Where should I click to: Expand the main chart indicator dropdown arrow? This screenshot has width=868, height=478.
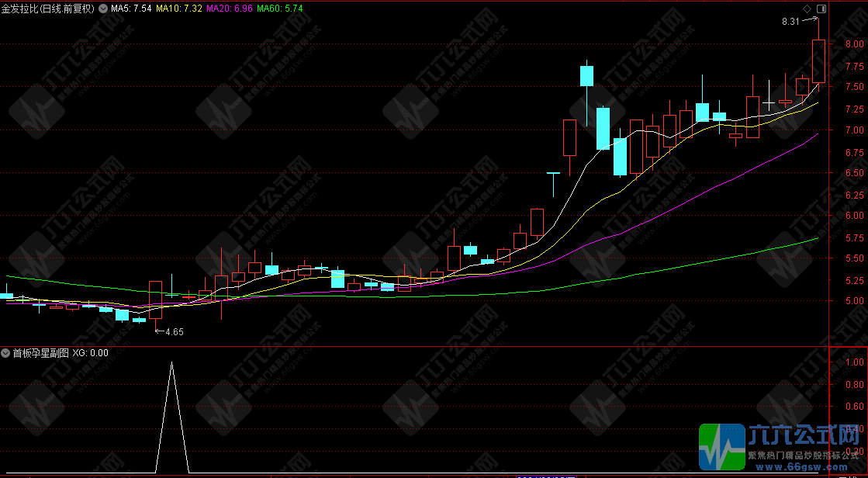tap(103, 9)
